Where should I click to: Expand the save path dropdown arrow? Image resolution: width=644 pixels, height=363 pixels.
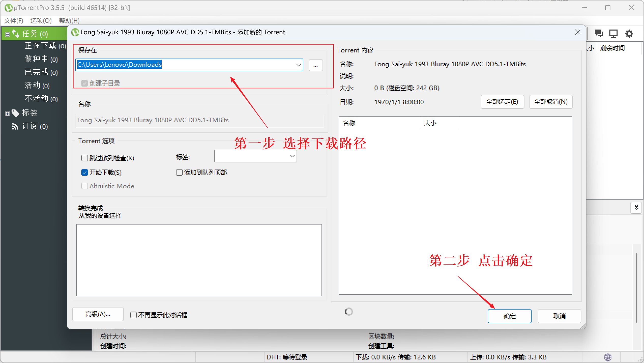tap(298, 65)
